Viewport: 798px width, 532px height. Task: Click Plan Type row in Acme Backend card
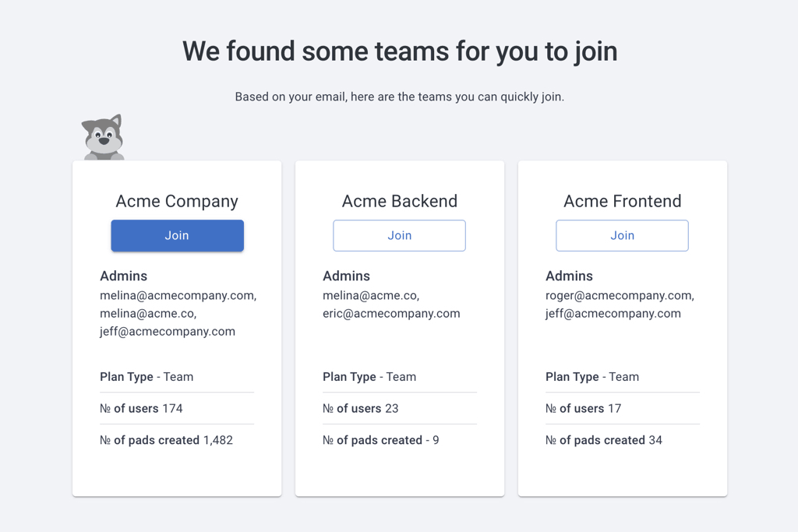click(369, 377)
